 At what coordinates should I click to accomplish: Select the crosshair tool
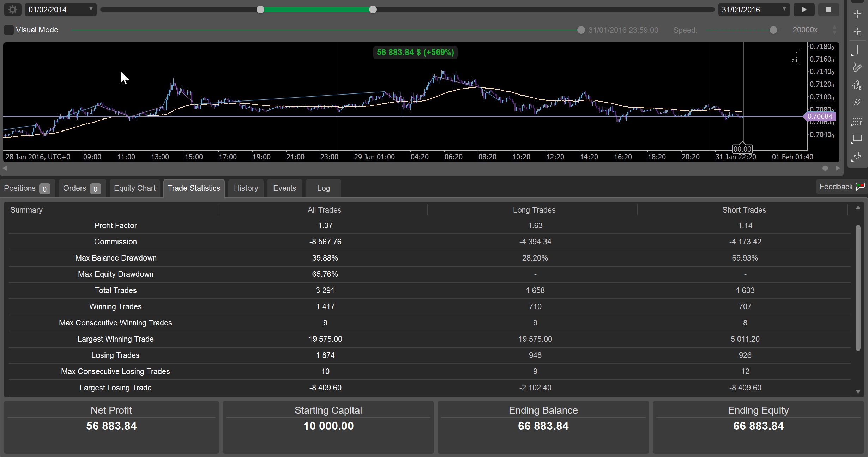[x=857, y=14]
